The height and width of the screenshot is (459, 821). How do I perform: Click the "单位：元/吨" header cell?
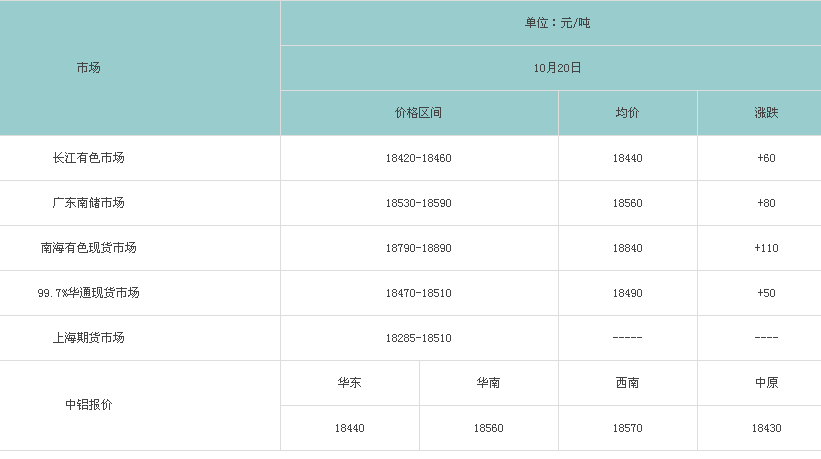(550, 23)
